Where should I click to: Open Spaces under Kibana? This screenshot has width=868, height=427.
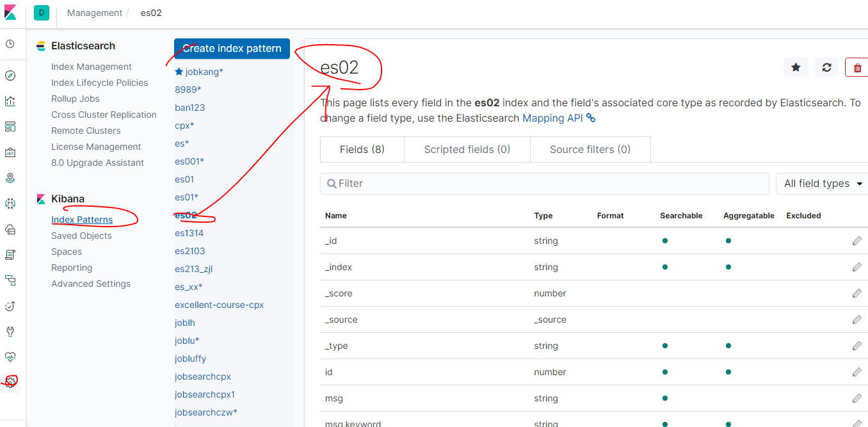point(67,252)
